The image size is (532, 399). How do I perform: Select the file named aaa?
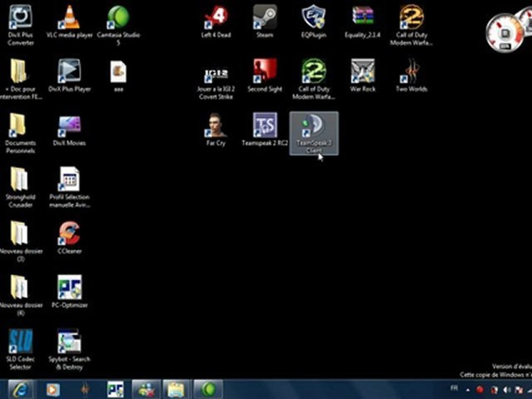coord(119,75)
